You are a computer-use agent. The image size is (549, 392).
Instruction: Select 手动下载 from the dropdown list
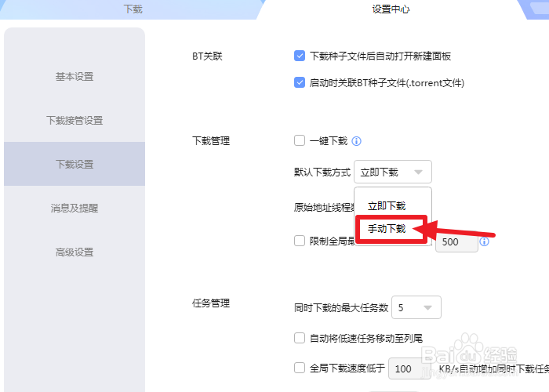tap(387, 229)
